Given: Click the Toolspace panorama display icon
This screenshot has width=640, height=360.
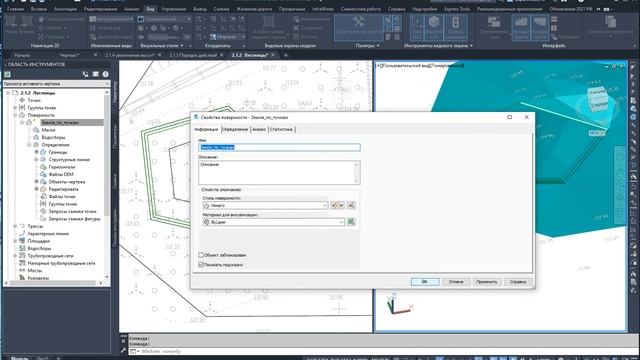Looking at the screenshot, I should pos(96,74).
